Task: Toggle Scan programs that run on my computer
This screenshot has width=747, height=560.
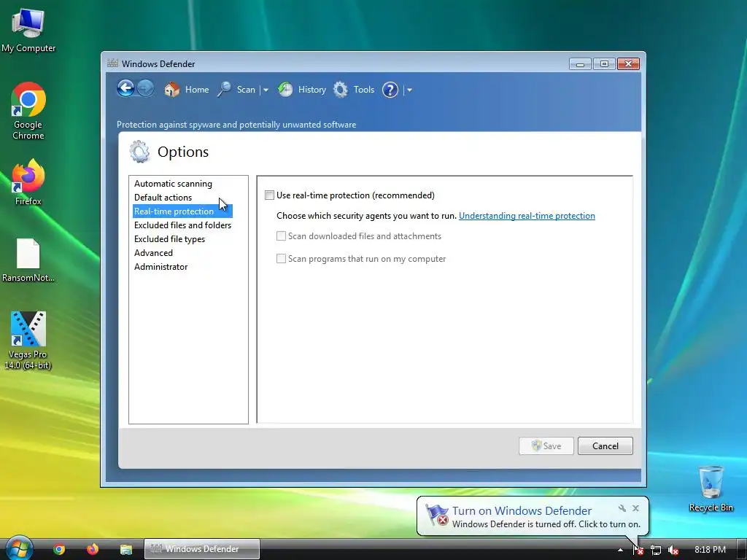Action: pos(281,259)
